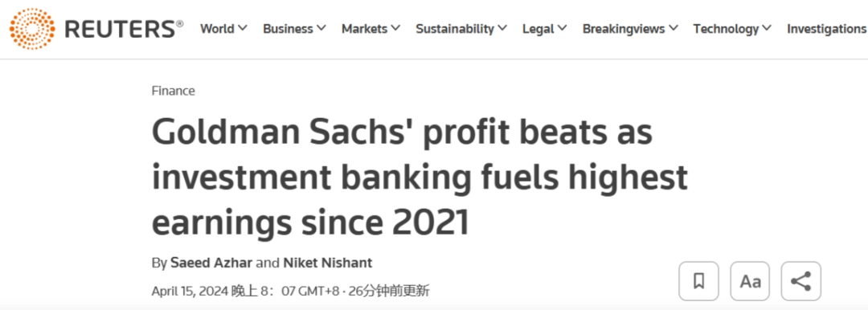Open the Sustainability section label
868x310 pixels.
coord(454,29)
